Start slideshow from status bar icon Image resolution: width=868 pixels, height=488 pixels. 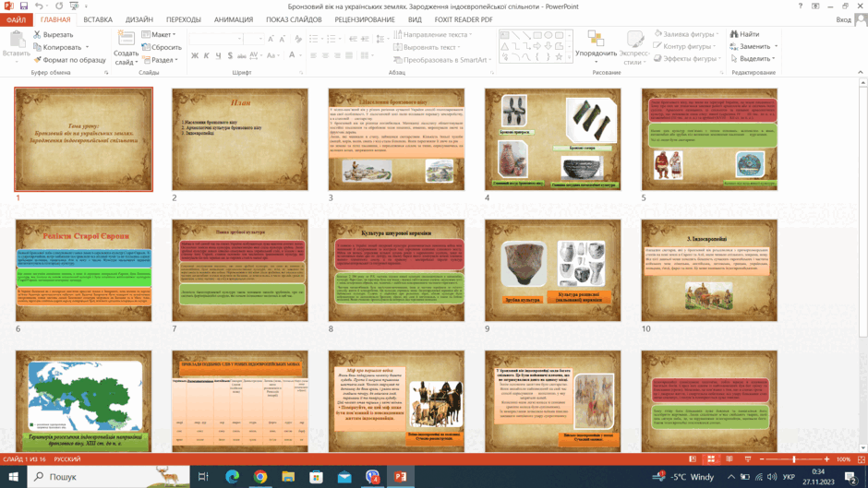[x=748, y=459]
